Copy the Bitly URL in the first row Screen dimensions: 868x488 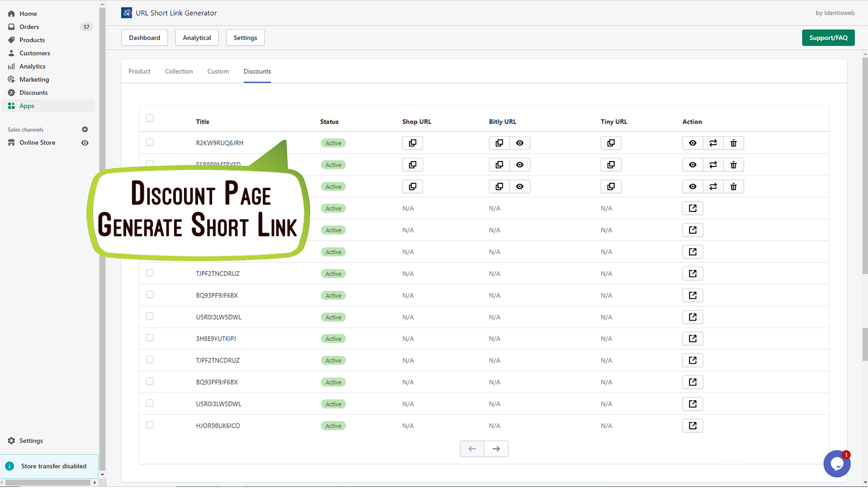pos(499,143)
